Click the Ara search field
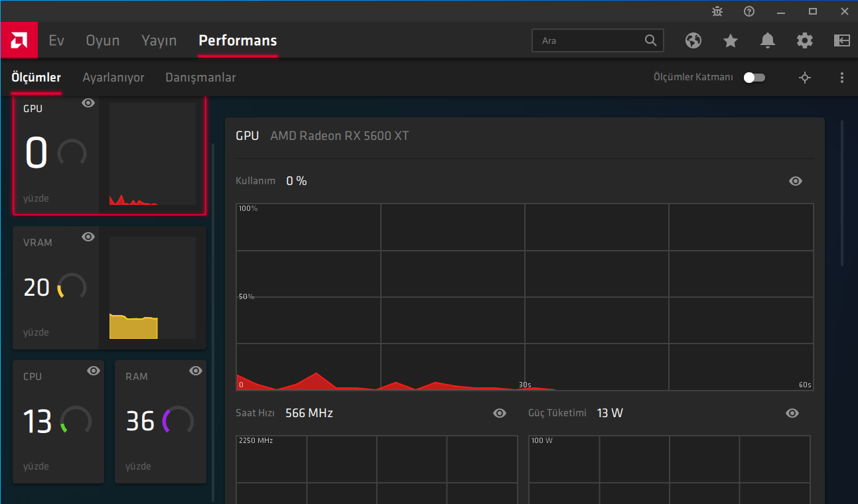The width and height of the screenshot is (858, 504). click(598, 40)
